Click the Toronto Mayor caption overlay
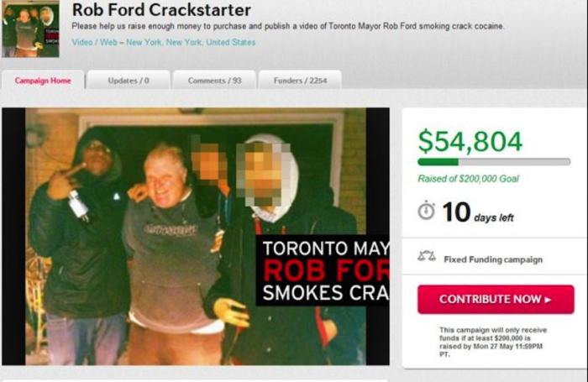588x382 pixels. (323, 270)
